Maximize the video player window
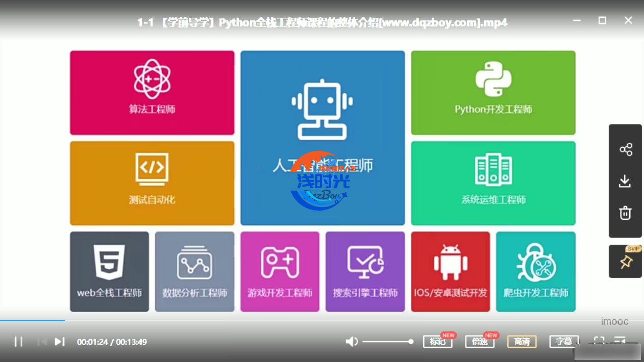Image resolution: width=644 pixels, height=362 pixels. point(602,20)
